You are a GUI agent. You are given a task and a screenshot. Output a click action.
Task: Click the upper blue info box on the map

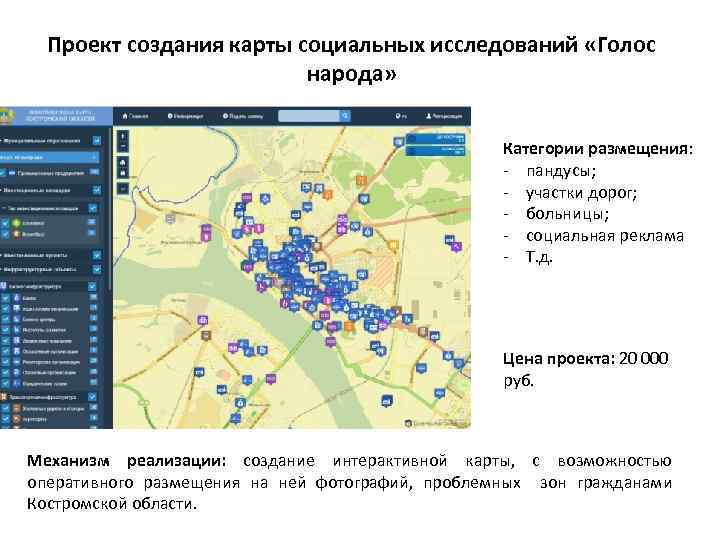click(435, 138)
